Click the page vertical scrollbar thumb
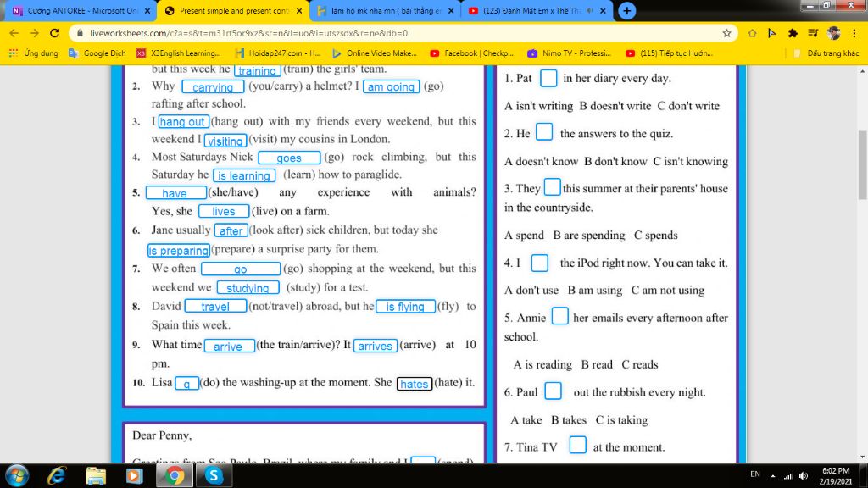Viewport: 868px width, 488px height. [x=862, y=165]
